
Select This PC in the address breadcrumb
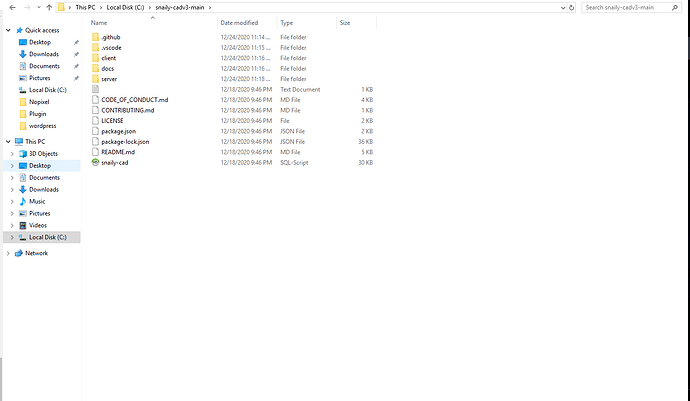tap(85, 7)
